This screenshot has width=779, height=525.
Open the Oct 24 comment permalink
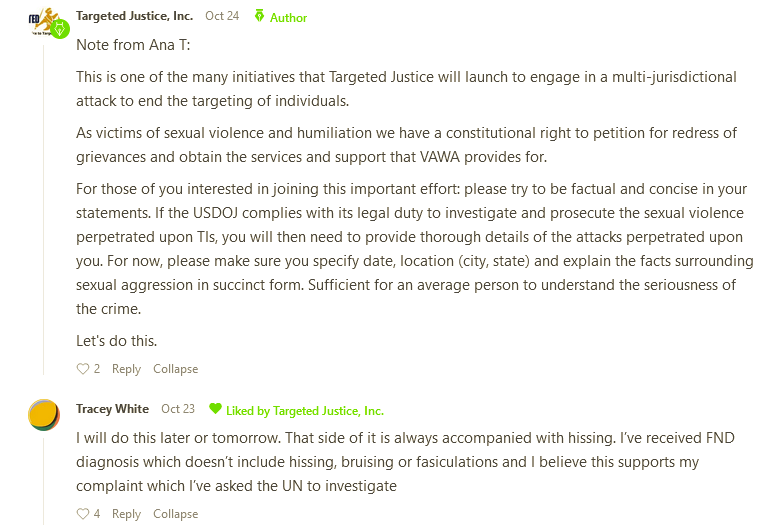(x=222, y=16)
